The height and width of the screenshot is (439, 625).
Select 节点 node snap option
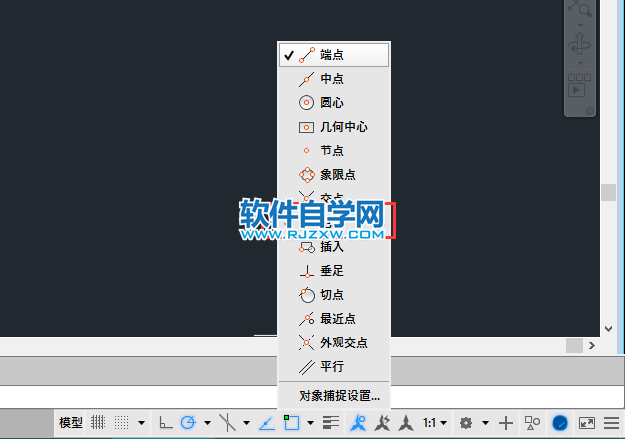(x=334, y=151)
